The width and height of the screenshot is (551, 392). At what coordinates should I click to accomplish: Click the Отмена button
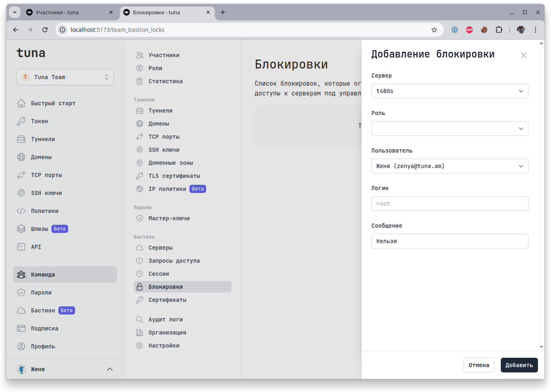(x=479, y=365)
